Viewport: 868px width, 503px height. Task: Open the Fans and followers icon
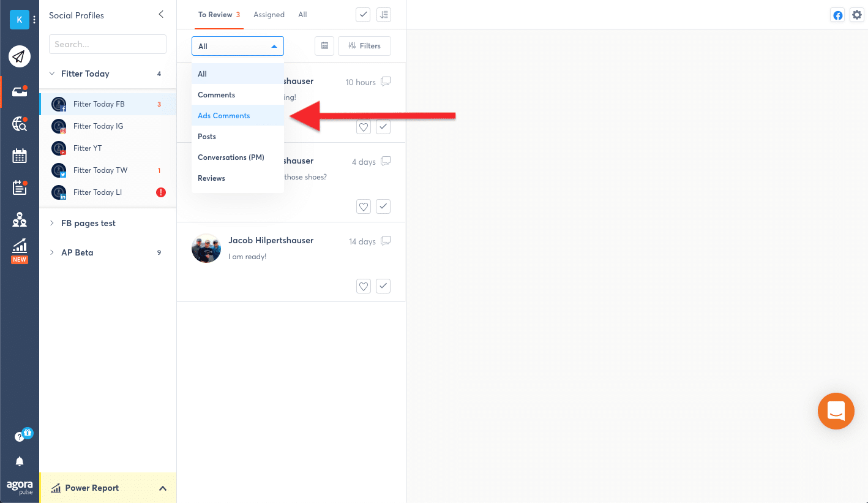[x=20, y=219]
